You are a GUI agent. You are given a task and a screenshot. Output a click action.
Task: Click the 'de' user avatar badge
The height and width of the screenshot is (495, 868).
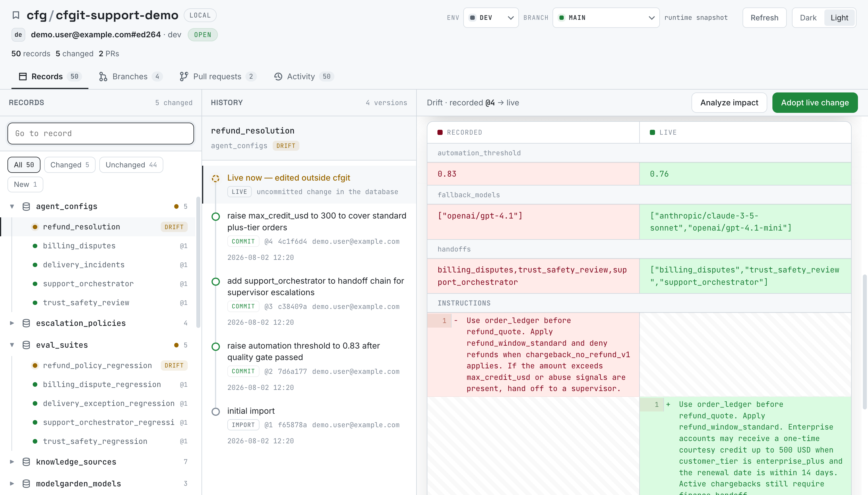point(18,35)
